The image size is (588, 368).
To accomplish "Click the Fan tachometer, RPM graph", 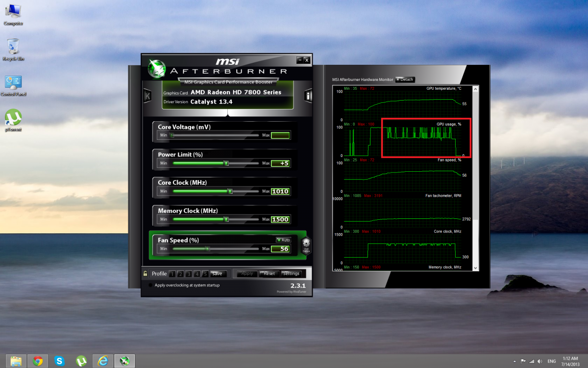I will click(x=403, y=212).
